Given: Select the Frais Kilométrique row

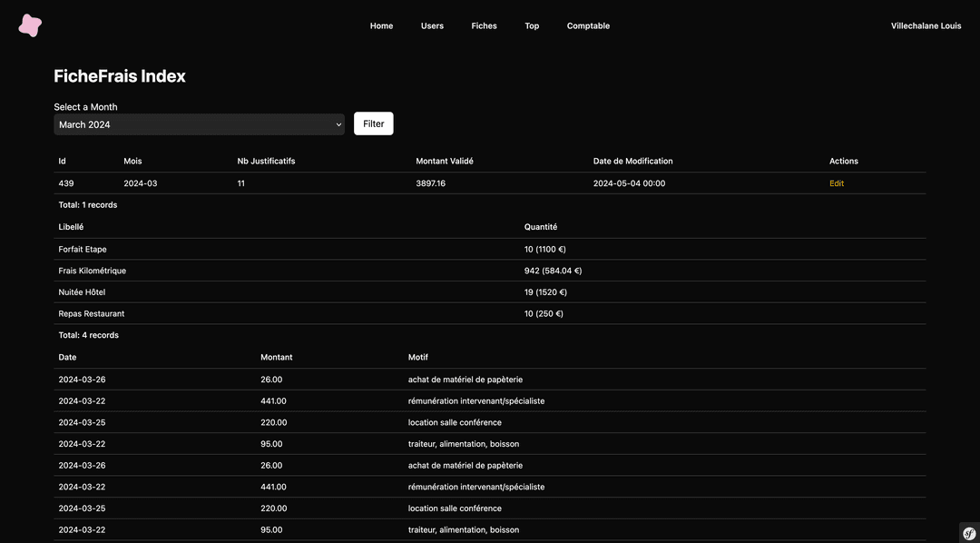Looking at the screenshot, I should 92,271.
